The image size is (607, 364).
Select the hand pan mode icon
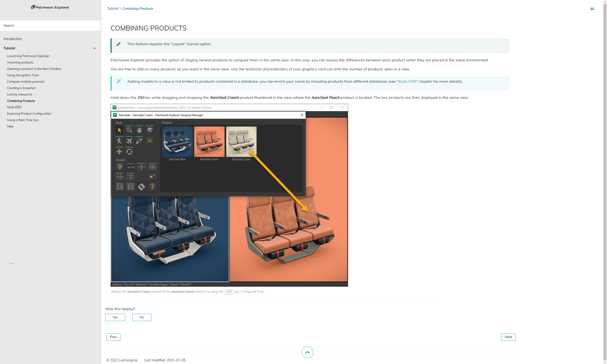click(139, 130)
